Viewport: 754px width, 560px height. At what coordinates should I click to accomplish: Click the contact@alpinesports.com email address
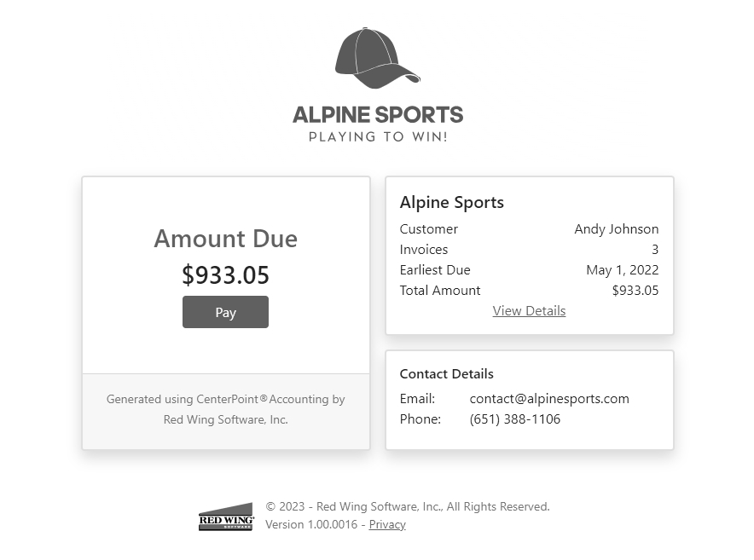549,399
